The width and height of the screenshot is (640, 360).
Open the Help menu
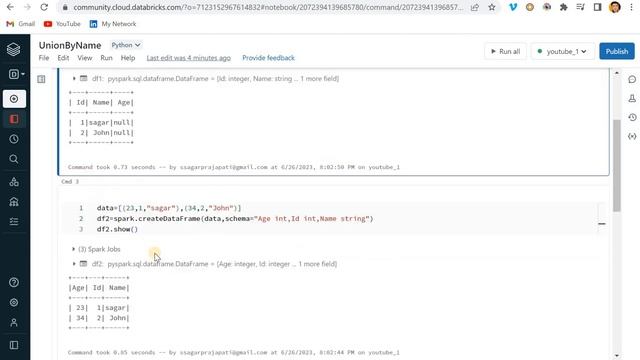(x=128, y=58)
